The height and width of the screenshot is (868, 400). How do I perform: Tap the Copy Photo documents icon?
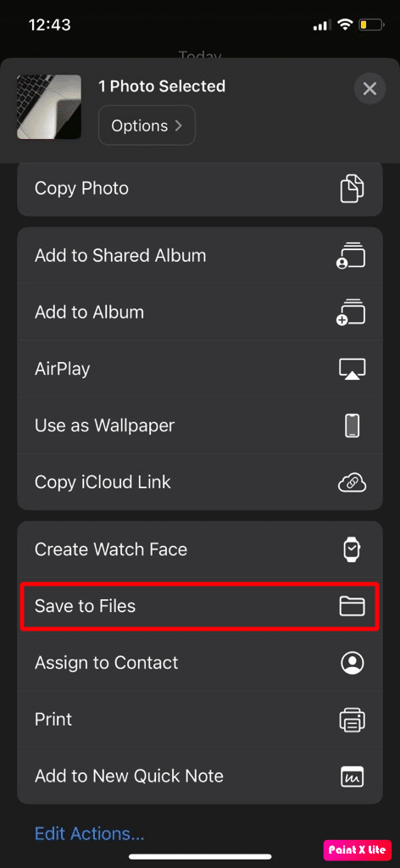tap(352, 188)
